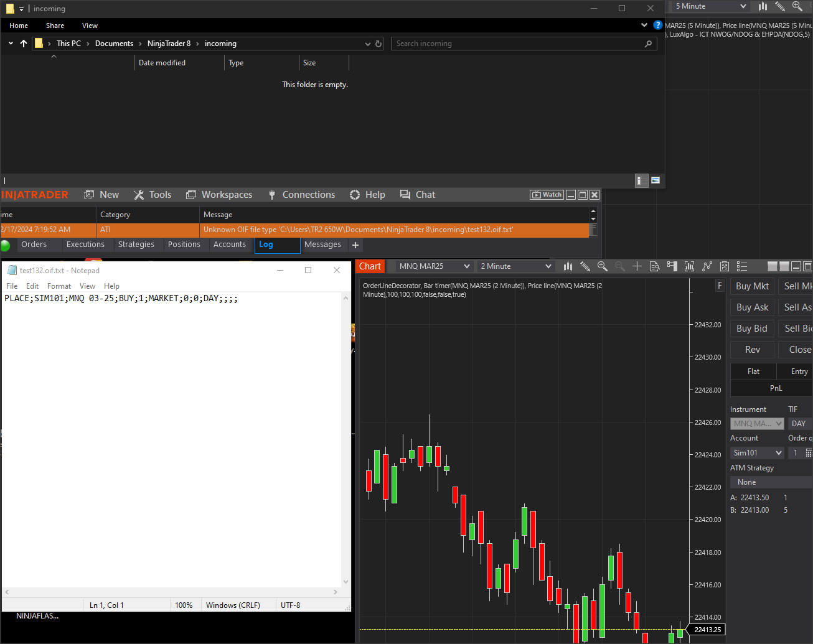Click Watch video button in NinjaTrader
This screenshot has width=813, height=644.
pos(547,195)
